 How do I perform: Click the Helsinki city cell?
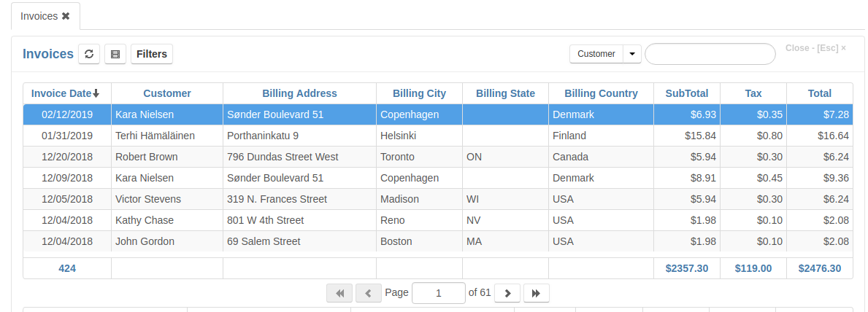[x=419, y=136]
